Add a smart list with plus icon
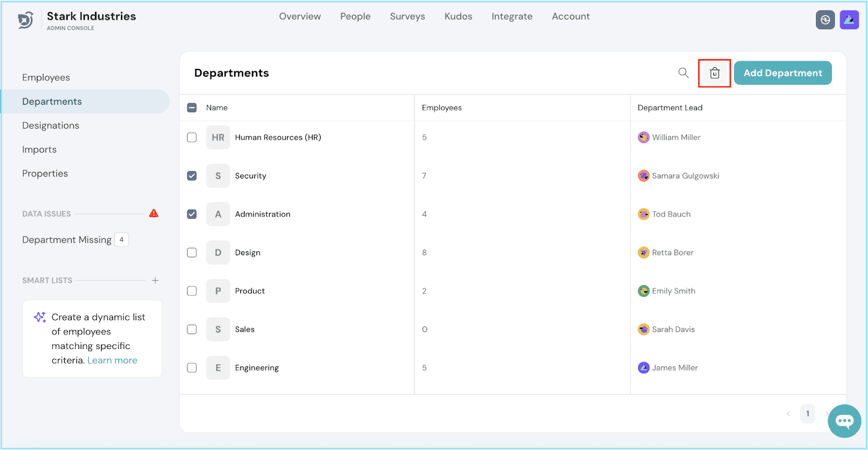Screen dimensions: 868x450 pos(155,281)
